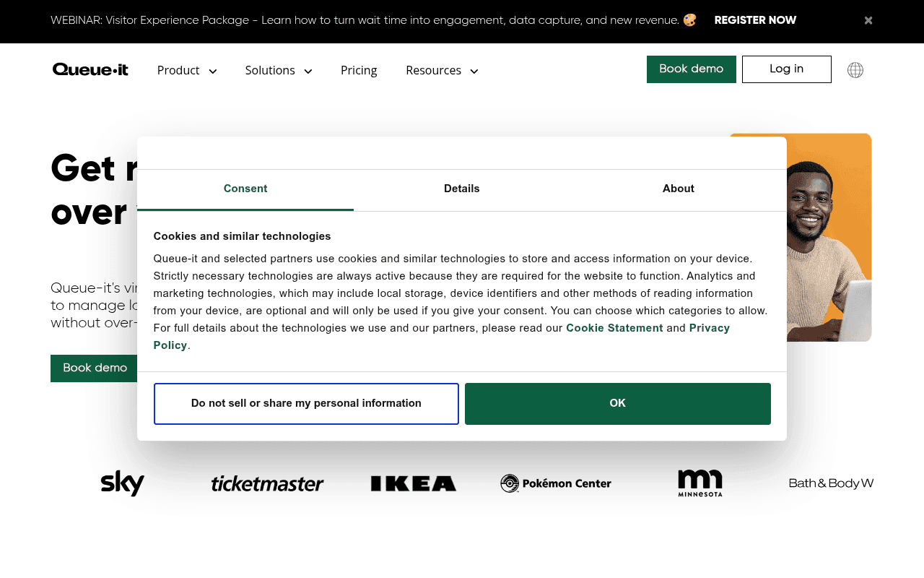This screenshot has height=578, width=924.
Task: Dismiss the webinar banner with the X
Action: pos(868,20)
